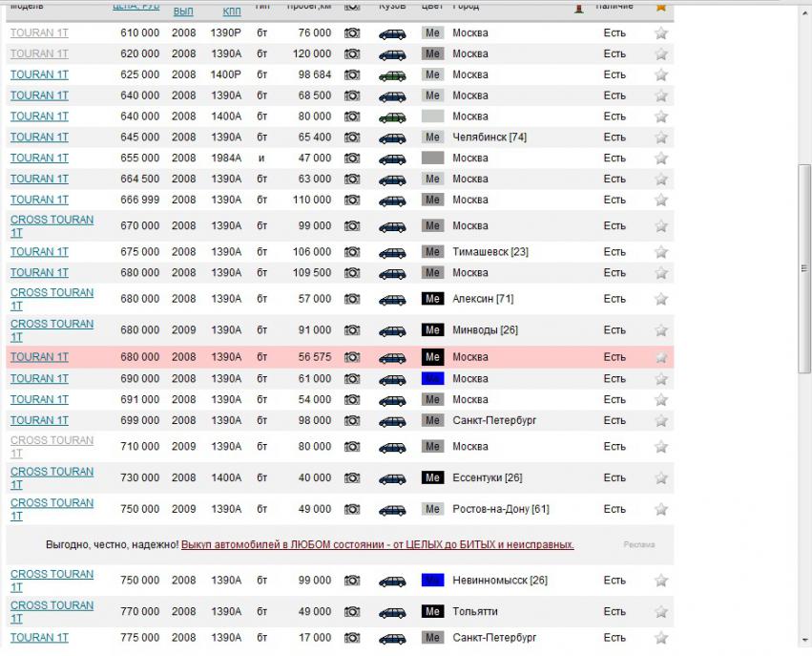This screenshot has height=656, width=812.
Task: Click the car body icon in the 699 000 row
Action: [x=391, y=421]
